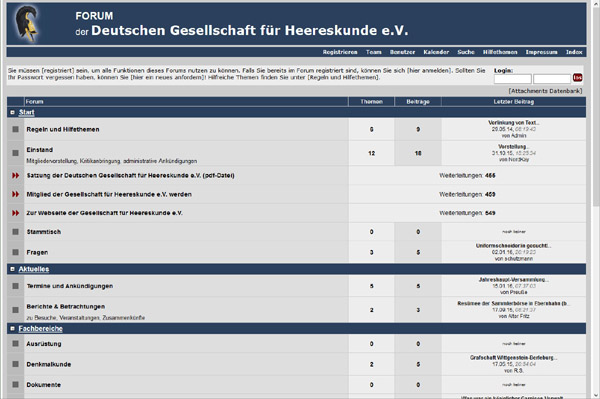Open the Satzung pdf-Datei link

[130, 175]
